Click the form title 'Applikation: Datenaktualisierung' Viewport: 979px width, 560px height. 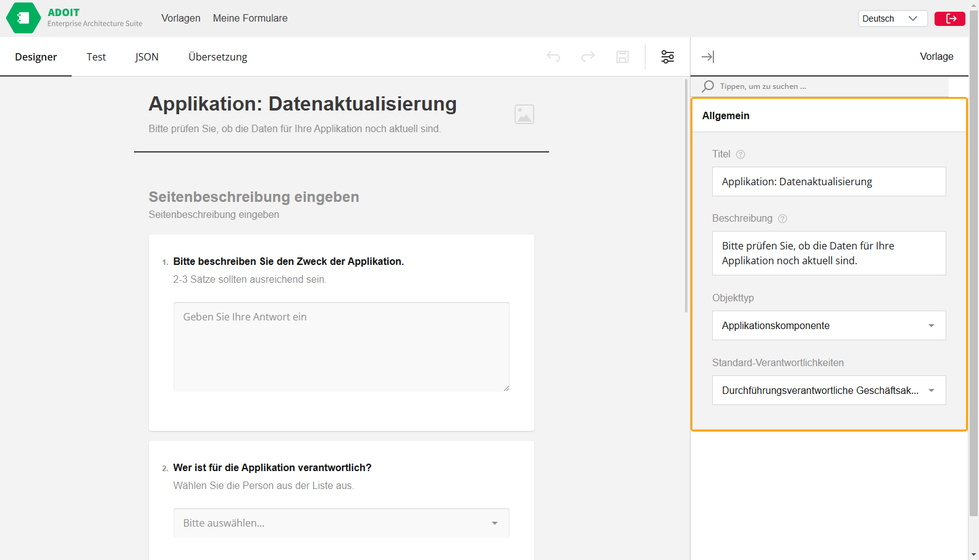point(303,104)
